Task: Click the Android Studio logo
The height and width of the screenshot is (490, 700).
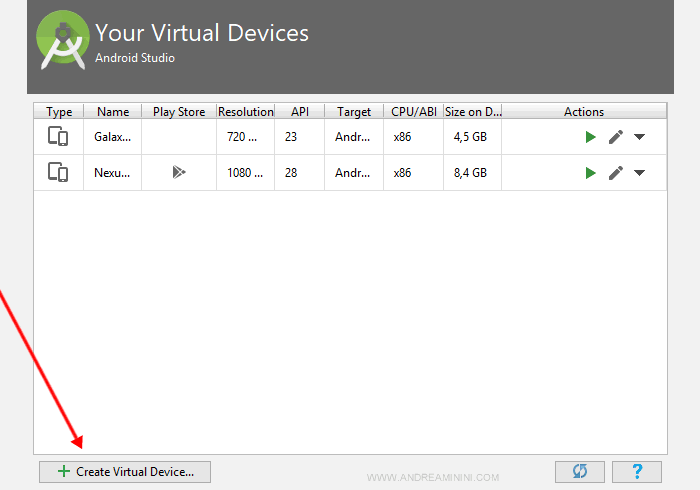Action: (62, 41)
